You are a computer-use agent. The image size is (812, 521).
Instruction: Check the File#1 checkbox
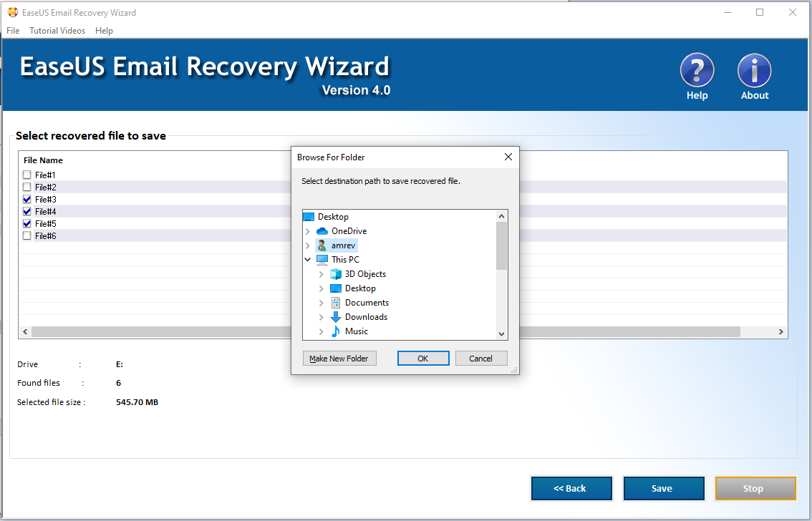(x=27, y=175)
